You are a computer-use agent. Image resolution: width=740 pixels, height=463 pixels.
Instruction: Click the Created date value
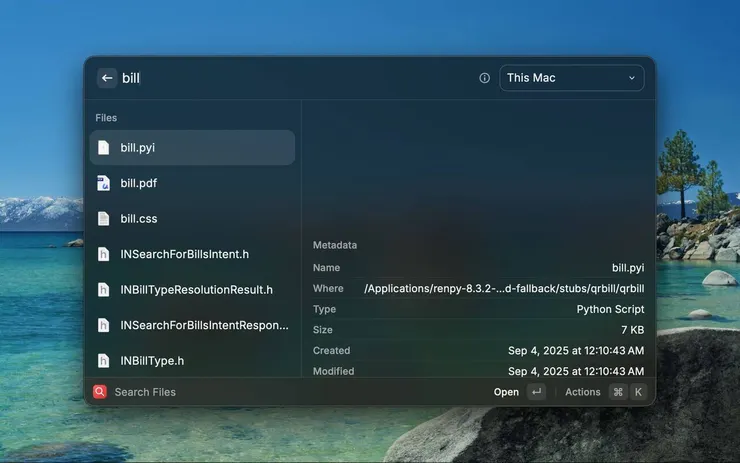pos(576,351)
